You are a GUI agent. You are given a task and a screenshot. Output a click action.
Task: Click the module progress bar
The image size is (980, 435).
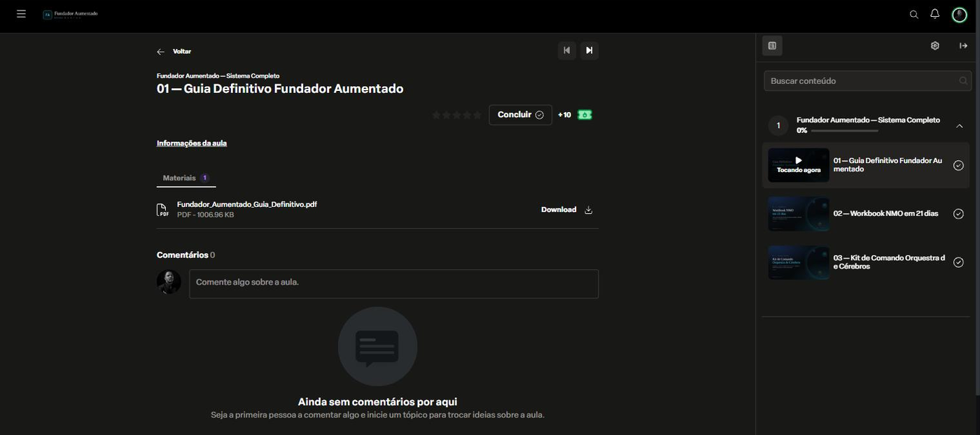(x=844, y=131)
